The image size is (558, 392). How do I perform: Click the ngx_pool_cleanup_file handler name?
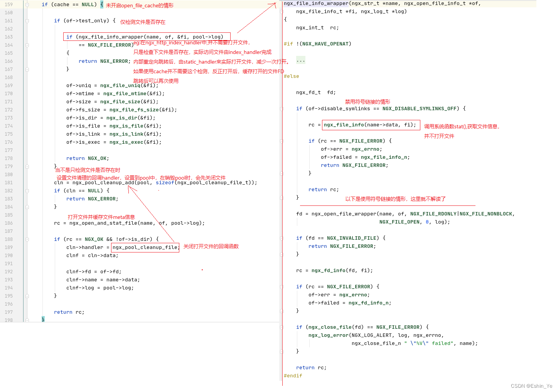tap(145, 247)
